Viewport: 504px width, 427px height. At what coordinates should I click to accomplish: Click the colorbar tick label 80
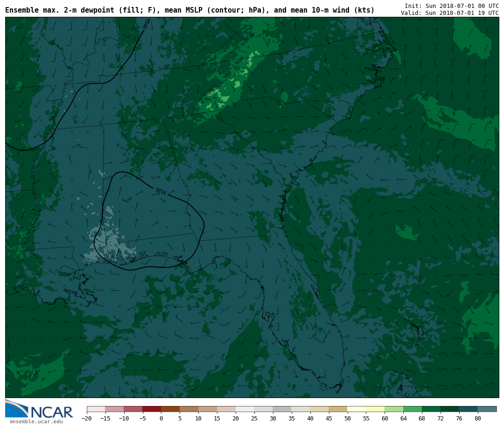pyautogui.click(x=477, y=419)
